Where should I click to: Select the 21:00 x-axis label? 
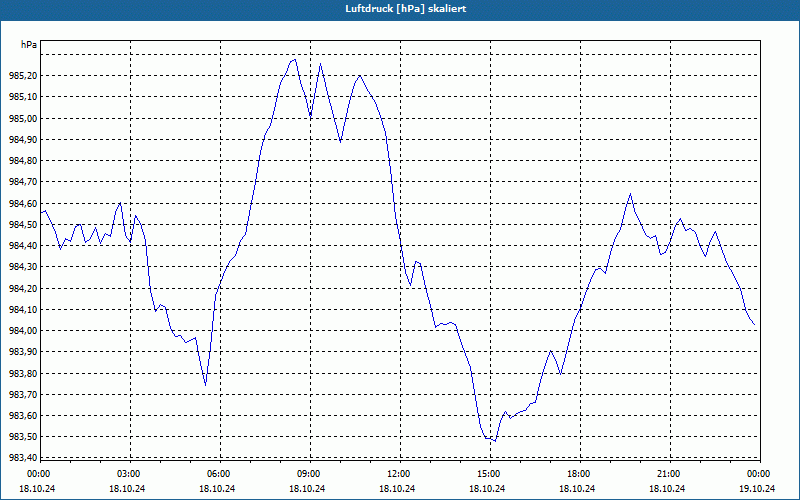tap(669, 474)
